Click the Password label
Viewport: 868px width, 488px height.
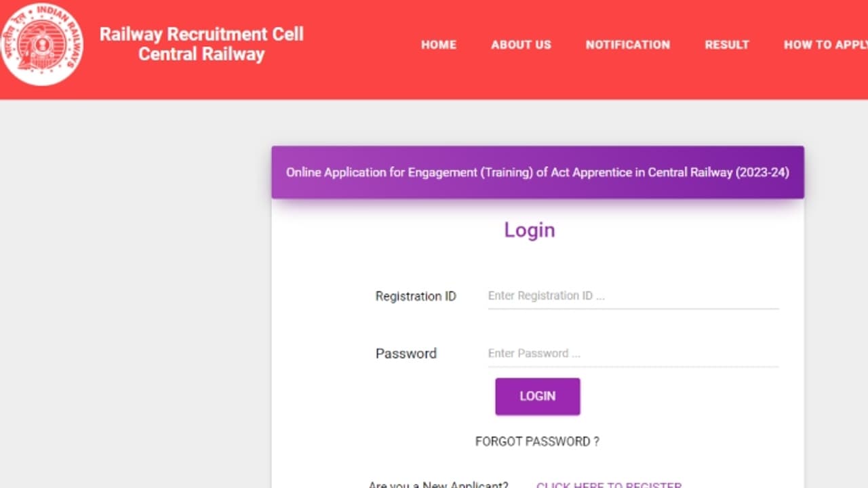[x=406, y=353]
